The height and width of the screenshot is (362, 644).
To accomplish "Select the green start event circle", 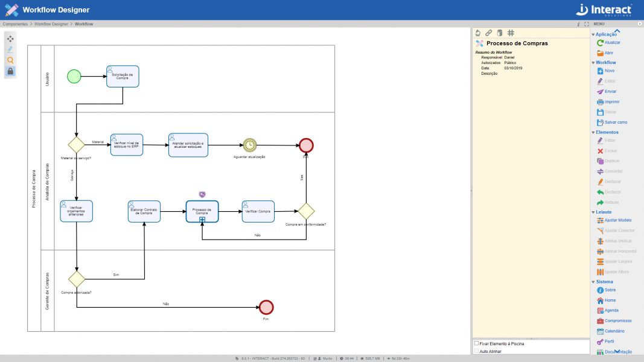I will 74,77.
